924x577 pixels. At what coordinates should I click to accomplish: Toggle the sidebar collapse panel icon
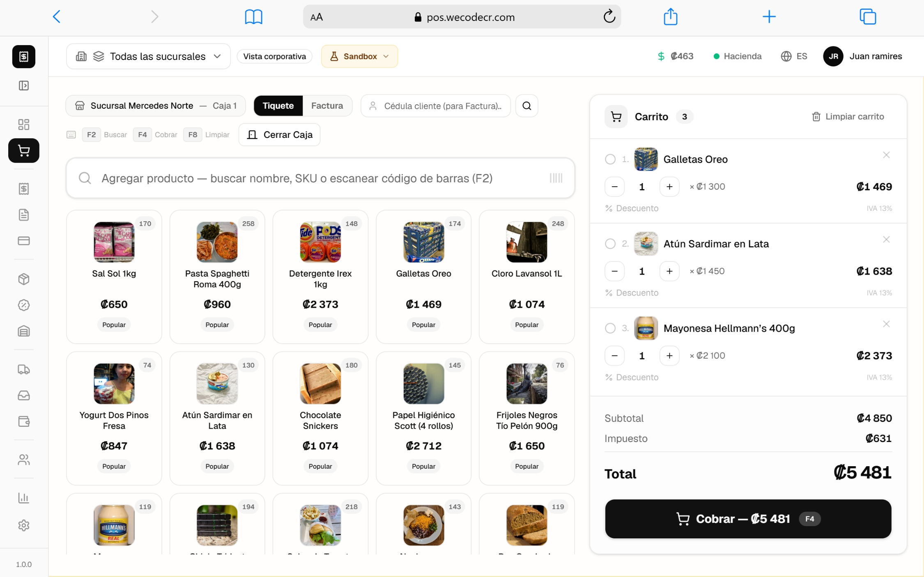24,85
